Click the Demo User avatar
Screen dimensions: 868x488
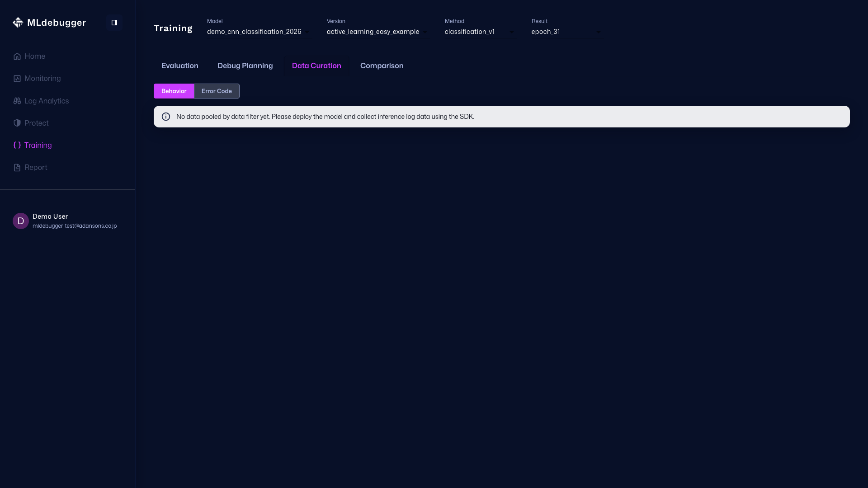coord(21,221)
